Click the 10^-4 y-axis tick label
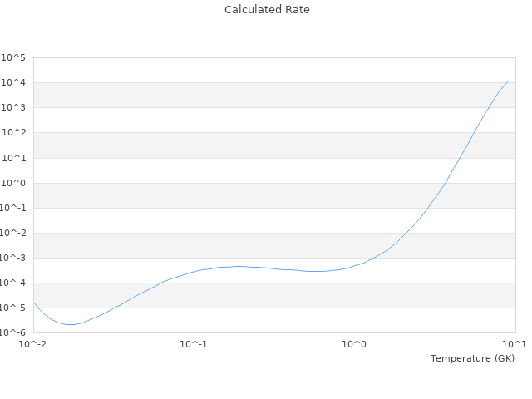Screen dimensions: 532x399 coord(13,283)
